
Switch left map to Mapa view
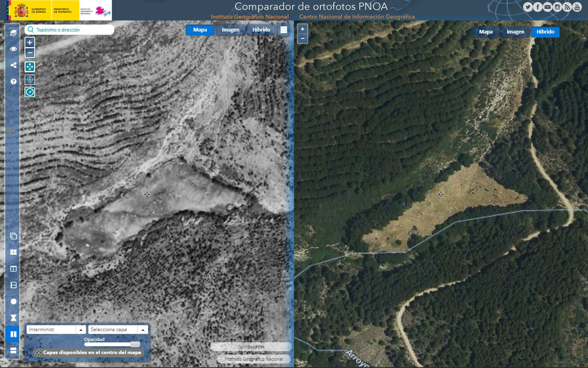200,30
